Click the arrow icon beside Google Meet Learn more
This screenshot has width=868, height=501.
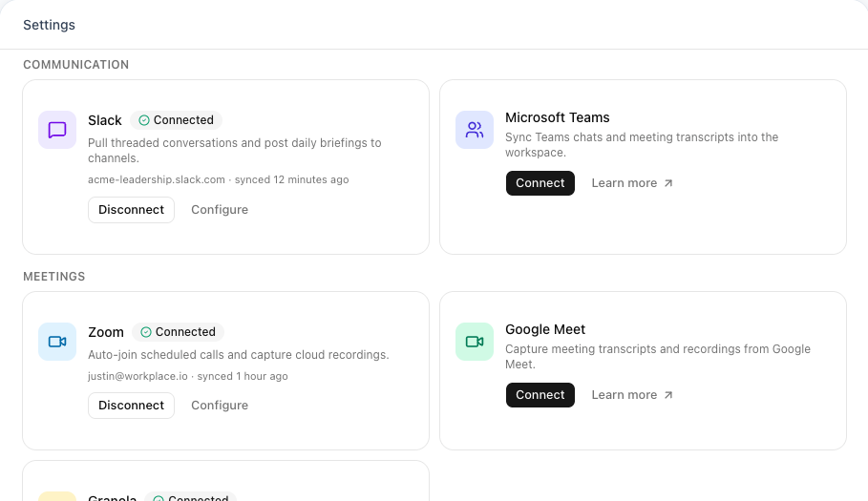point(668,395)
